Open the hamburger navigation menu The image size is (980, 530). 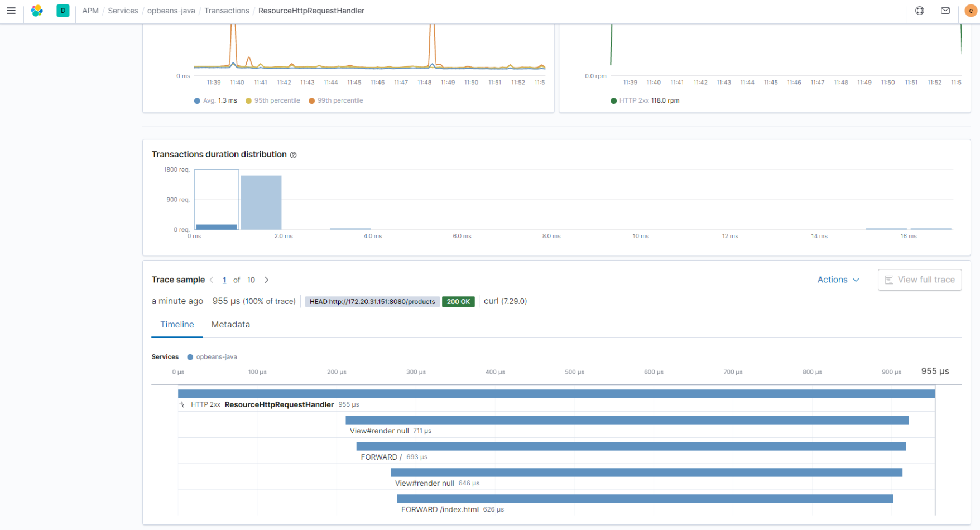pos(11,11)
